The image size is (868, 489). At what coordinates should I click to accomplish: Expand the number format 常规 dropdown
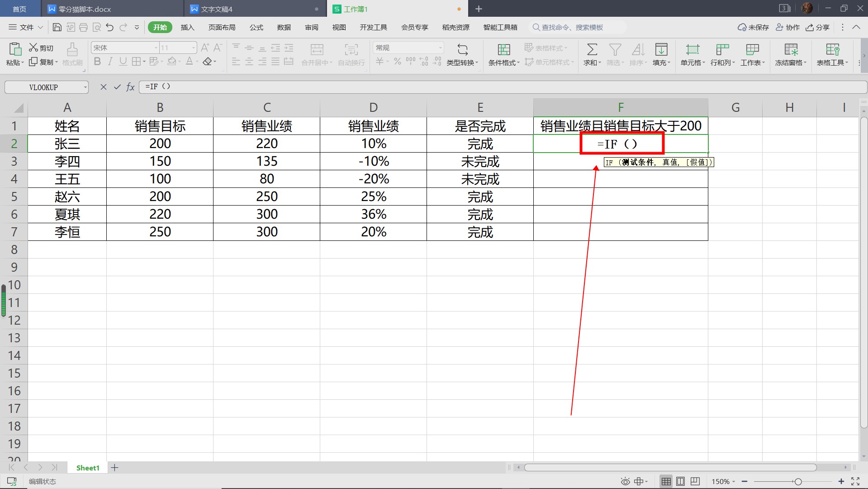pos(440,48)
